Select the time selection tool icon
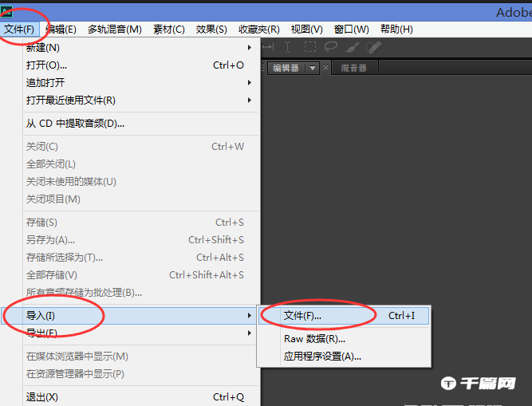Image resolution: width=532 pixels, height=406 pixels. coord(287,47)
